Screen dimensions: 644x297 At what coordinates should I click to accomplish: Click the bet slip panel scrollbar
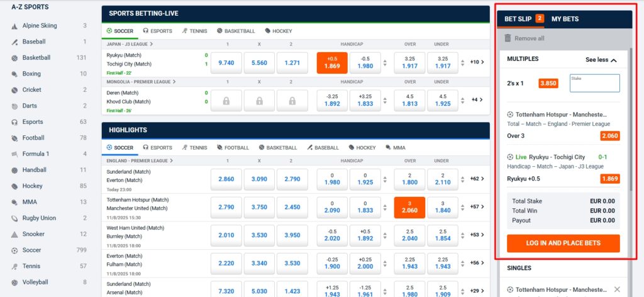(630, 119)
